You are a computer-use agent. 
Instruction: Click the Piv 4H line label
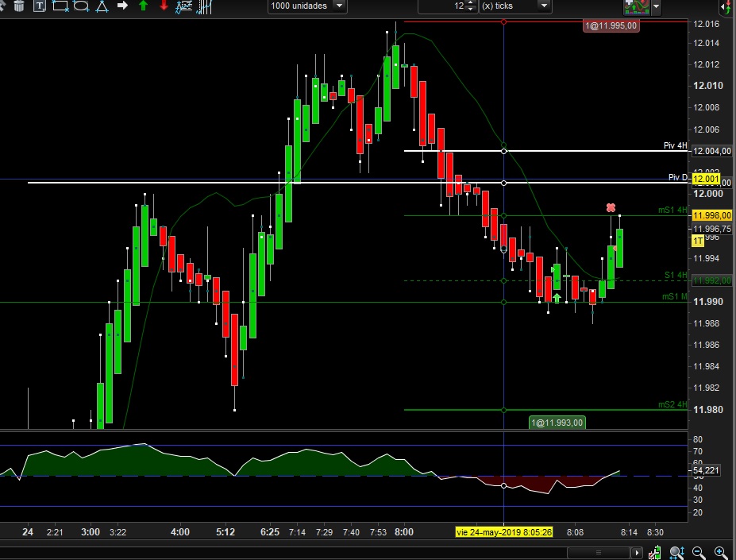point(675,145)
